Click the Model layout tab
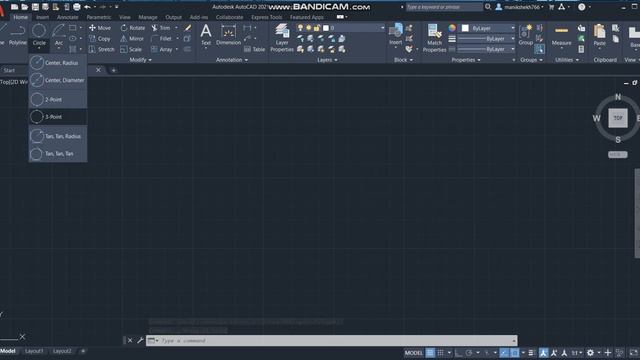 click(8, 351)
